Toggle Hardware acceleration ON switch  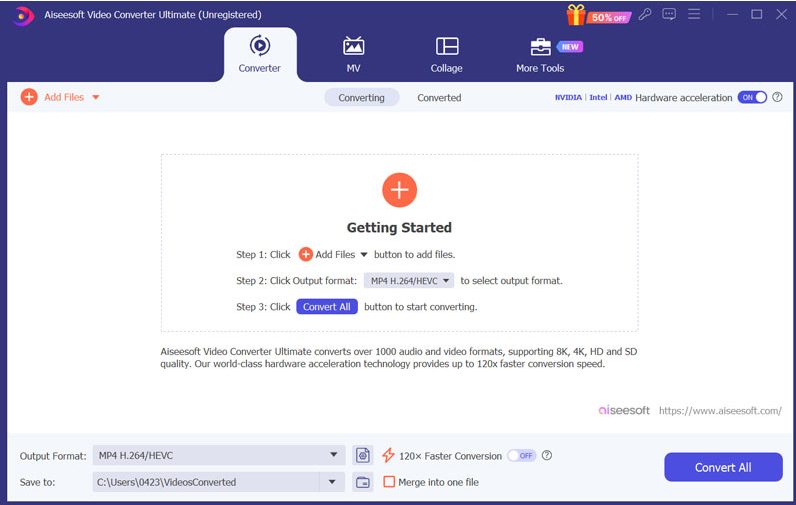(x=752, y=97)
